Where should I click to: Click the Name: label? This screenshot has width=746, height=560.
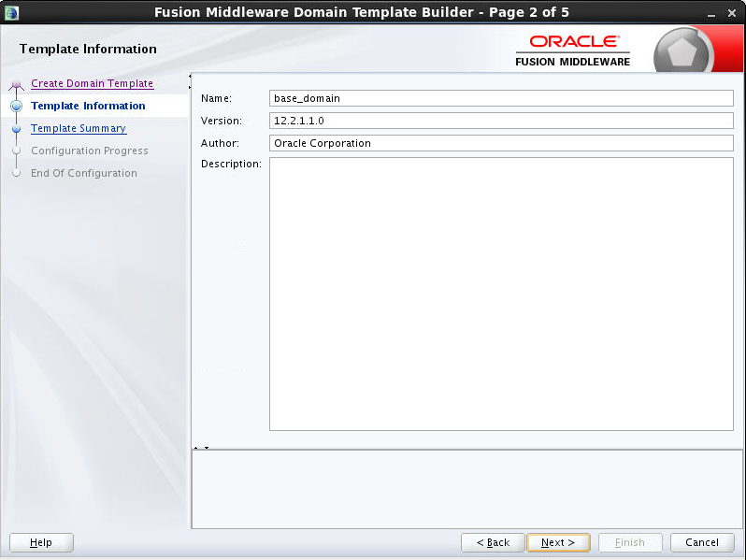pos(216,98)
